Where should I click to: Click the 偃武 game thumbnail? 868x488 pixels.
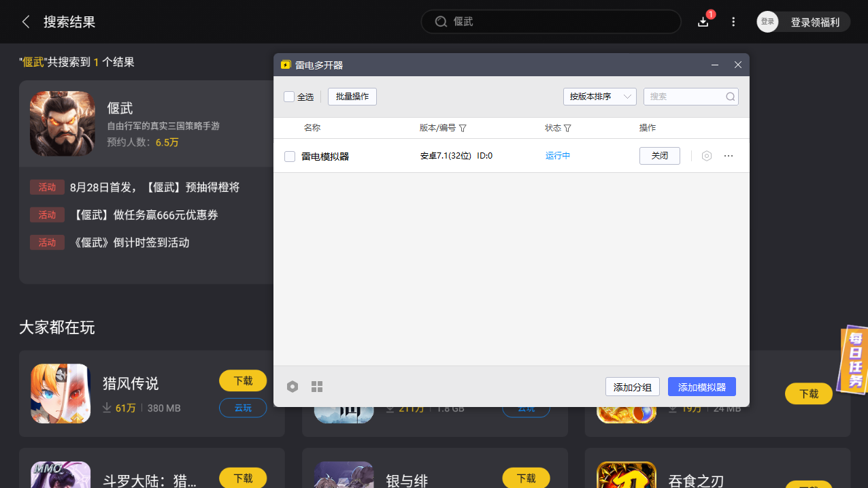[61, 123]
